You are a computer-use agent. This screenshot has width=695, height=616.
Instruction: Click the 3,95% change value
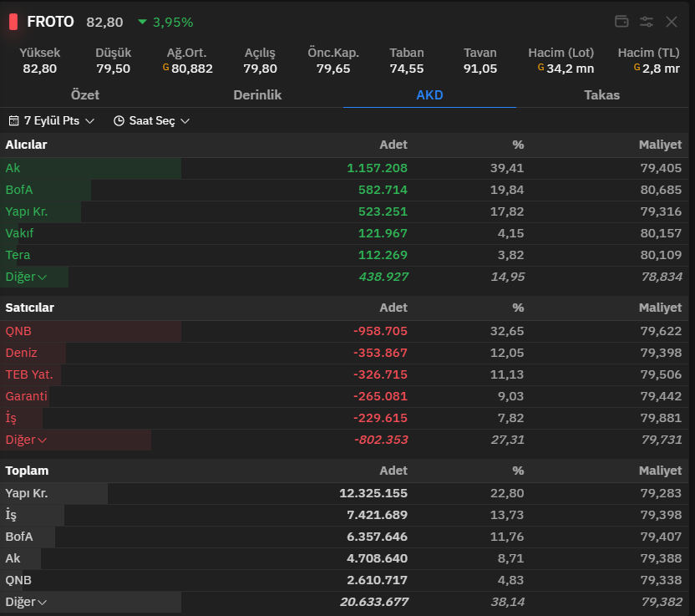[x=173, y=23]
